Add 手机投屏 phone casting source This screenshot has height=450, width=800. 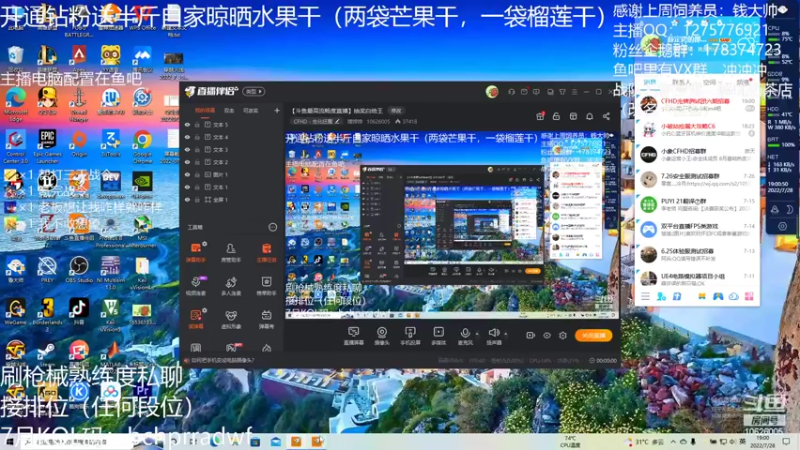tap(410, 336)
